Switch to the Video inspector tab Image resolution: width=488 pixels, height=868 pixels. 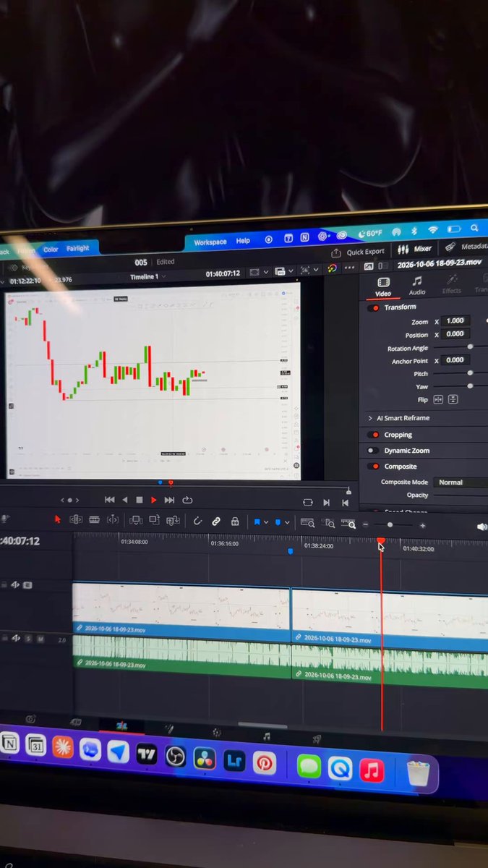[x=383, y=287]
